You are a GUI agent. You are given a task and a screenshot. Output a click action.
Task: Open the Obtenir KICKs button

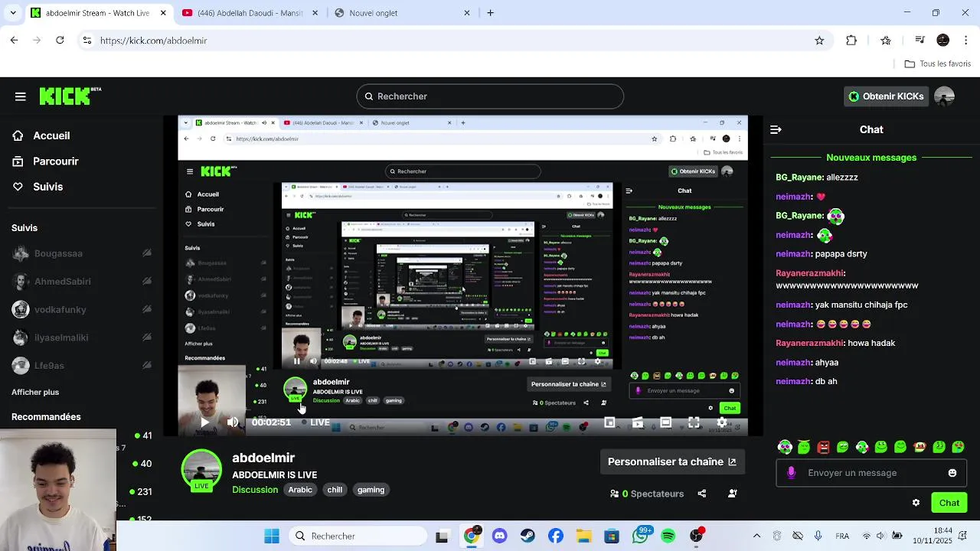pos(886,96)
